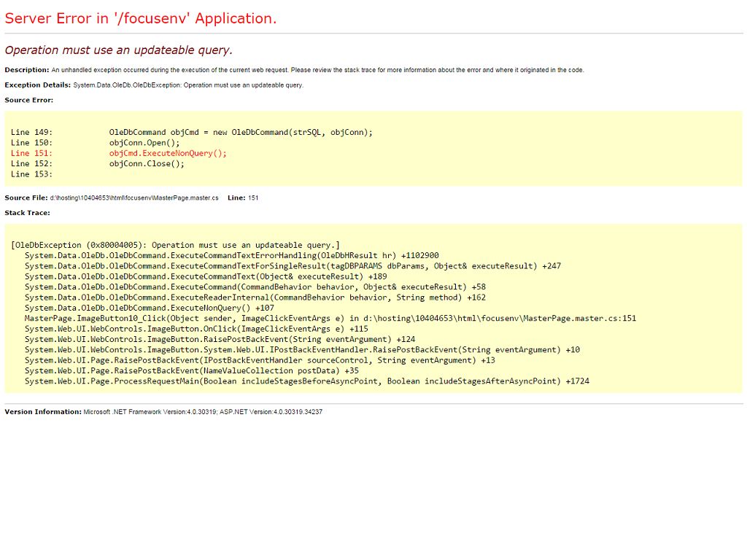Click the red objCmd.ExecuteNonQuery() line 151
Screen dimensions: 747x560
[168, 153]
